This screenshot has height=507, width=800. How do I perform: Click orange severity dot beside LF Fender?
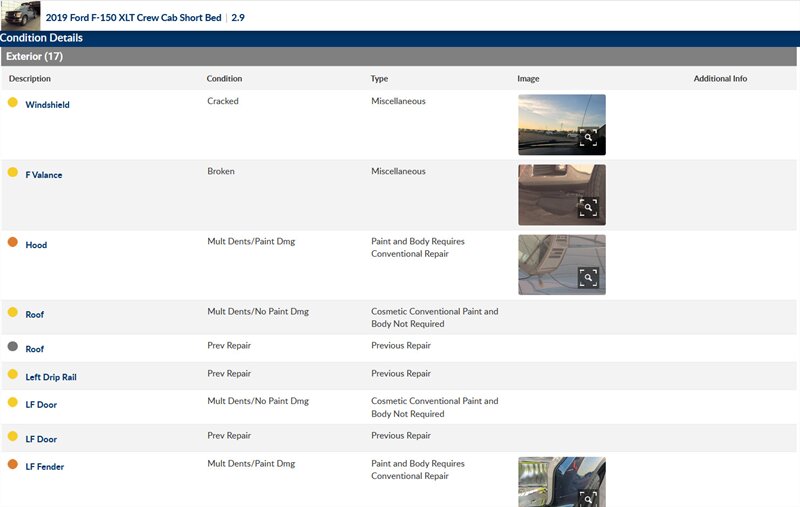(13, 464)
